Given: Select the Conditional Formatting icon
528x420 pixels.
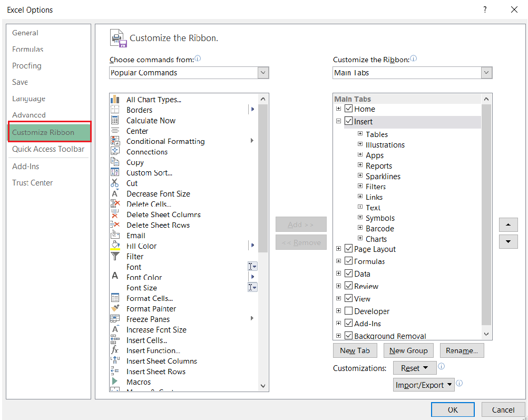Looking at the screenshot, I should (x=116, y=141).
